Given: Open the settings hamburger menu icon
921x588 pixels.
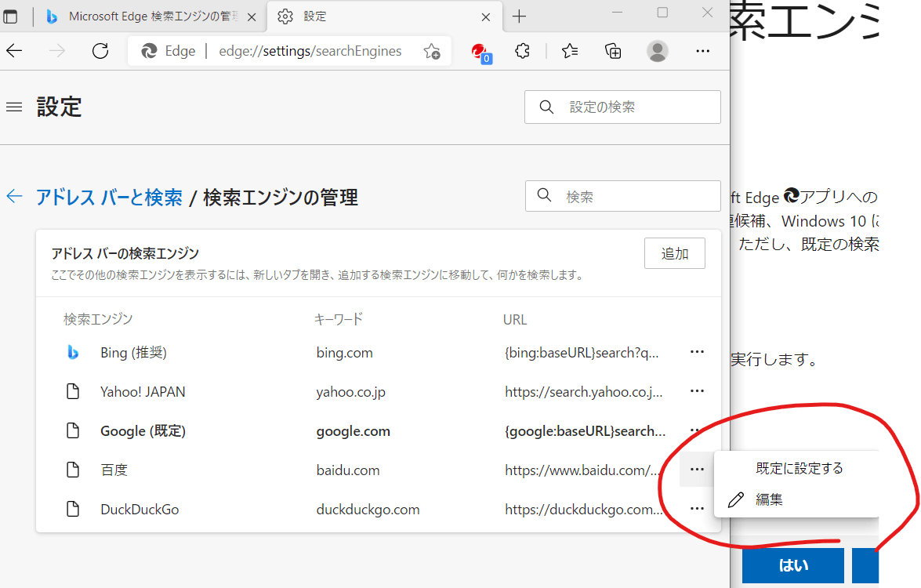Looking at the screenshot, I should [14, 107].
